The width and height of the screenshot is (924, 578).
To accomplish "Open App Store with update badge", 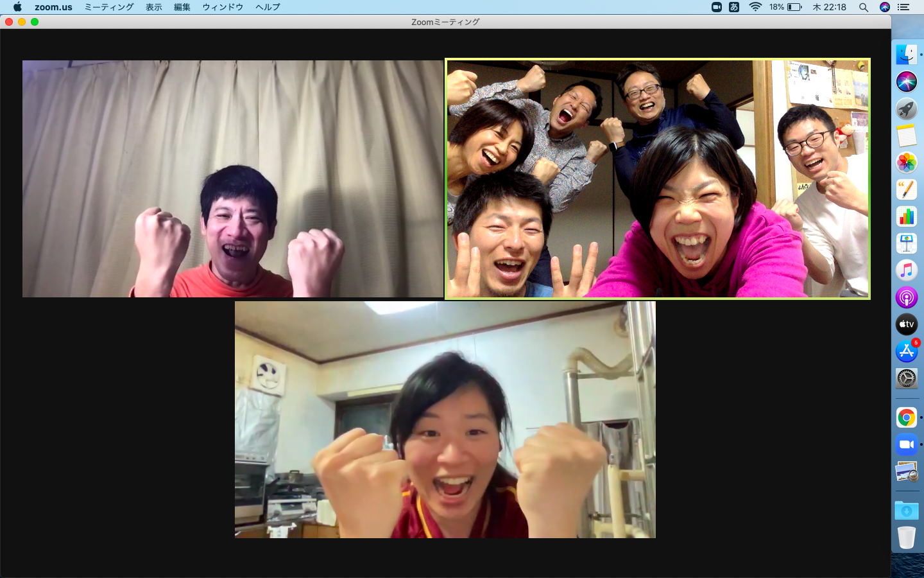I will tap(907, 351).
